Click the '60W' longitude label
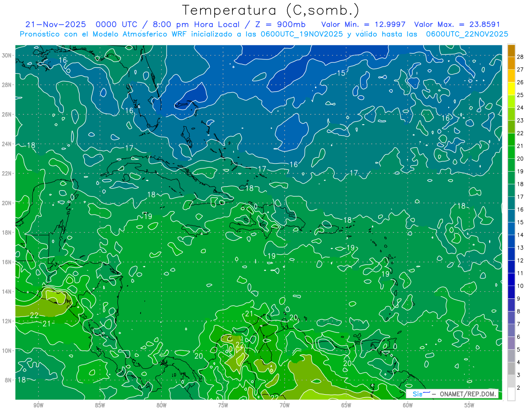The width and height of the screenshot is (532, 411). 408,405
